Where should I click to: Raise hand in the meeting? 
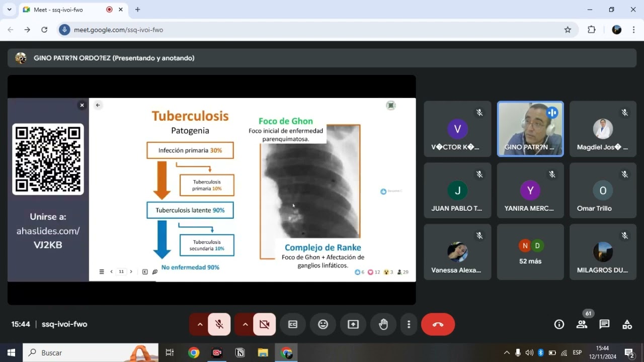(383, 324)
